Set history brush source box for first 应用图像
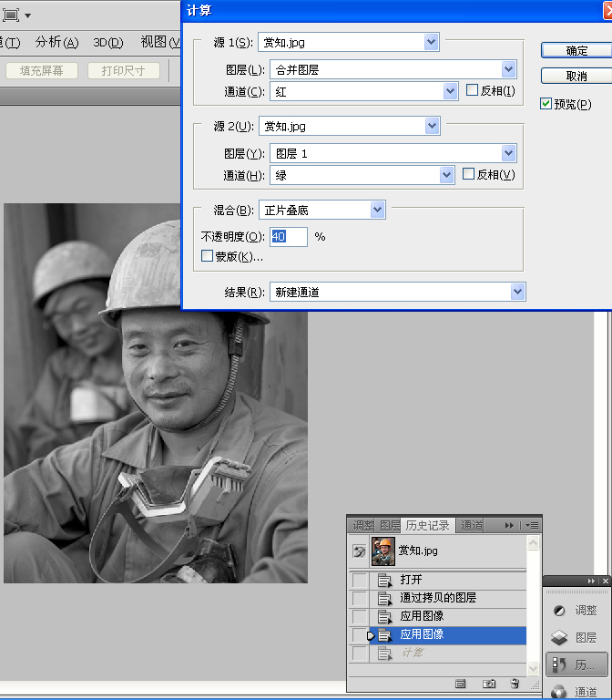612x700 pixels. [359, 616]
